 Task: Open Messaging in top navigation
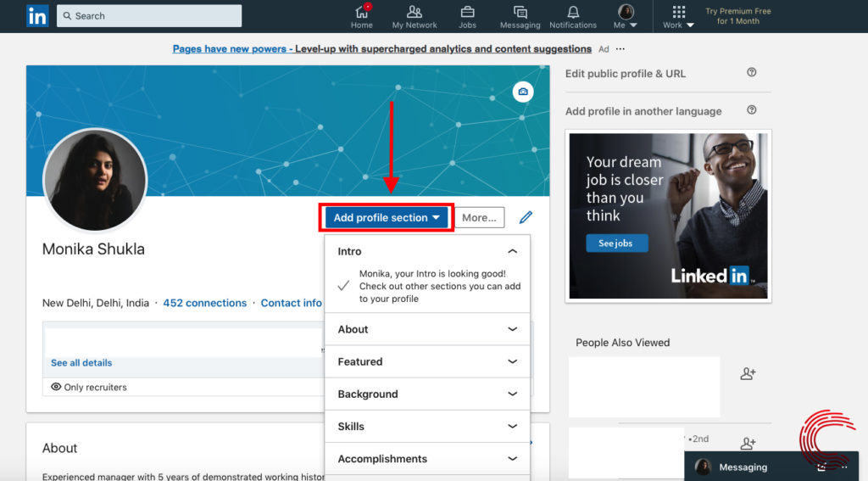tap(520, 17)
